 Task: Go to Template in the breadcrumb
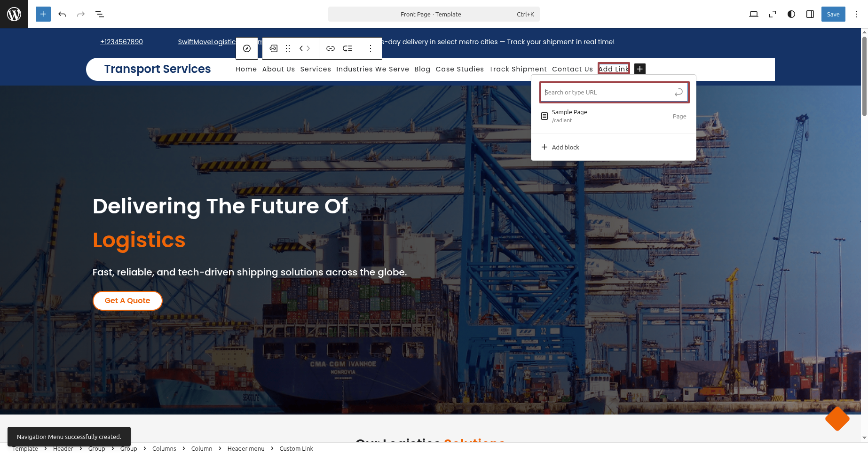click(25, 448)
